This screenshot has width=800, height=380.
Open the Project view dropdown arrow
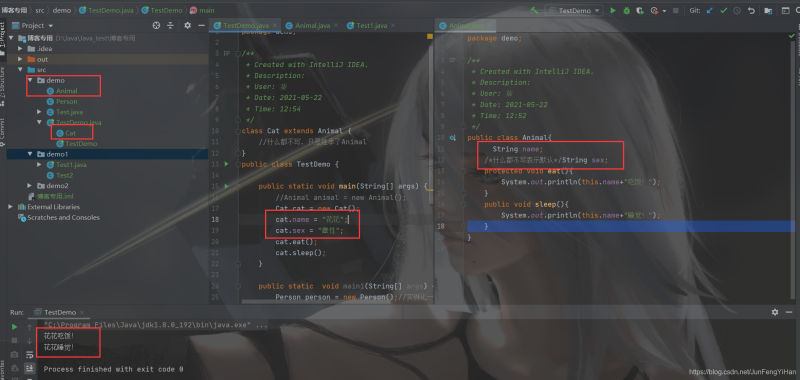click(51, 26)
